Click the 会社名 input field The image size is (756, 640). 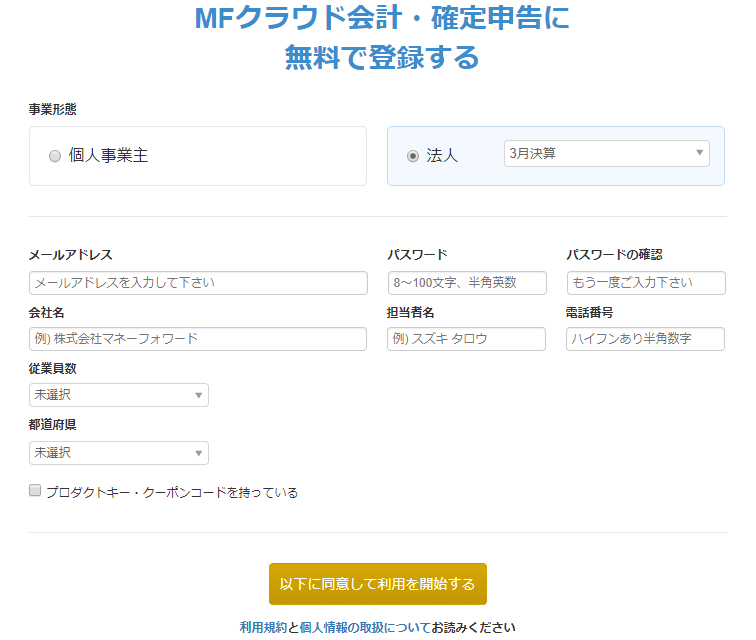coord(198,339)
